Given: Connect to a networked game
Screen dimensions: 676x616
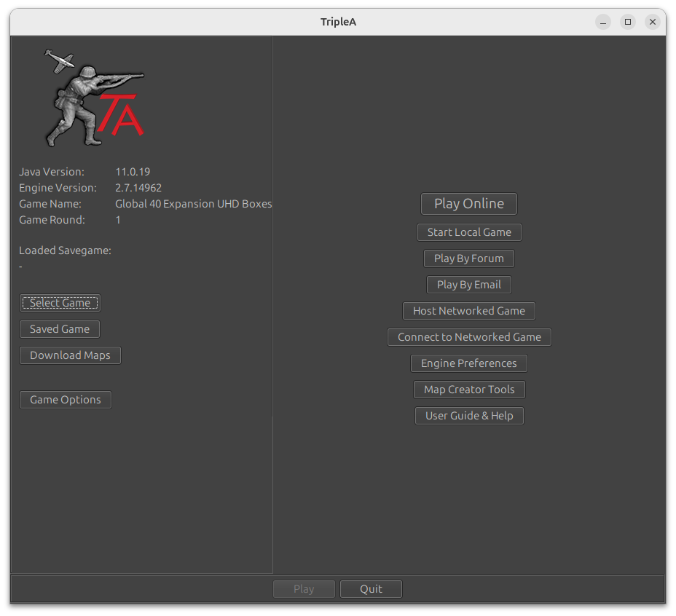Looking at the screenshot, I should click(x=468, y=337).
